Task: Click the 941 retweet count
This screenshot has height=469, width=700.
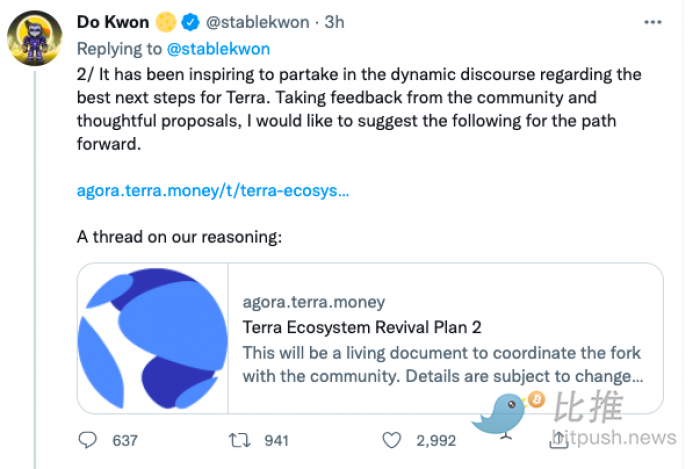Action: pyautogui.click(x=276, y=441)
